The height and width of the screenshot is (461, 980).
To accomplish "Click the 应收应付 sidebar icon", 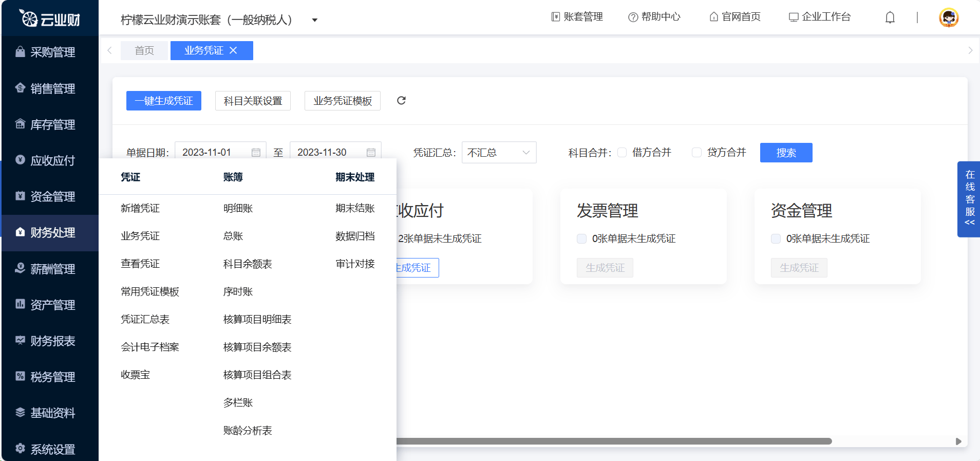I will tap(20, 160).
